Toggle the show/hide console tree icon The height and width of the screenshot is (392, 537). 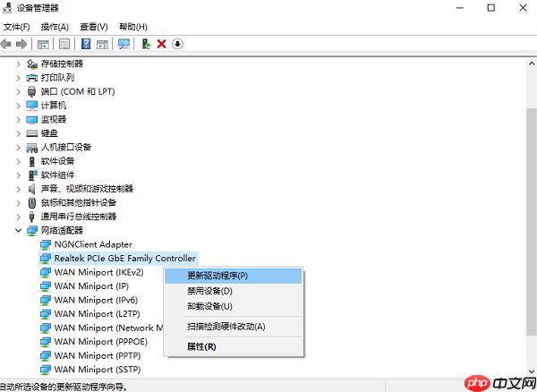[43, 44]
